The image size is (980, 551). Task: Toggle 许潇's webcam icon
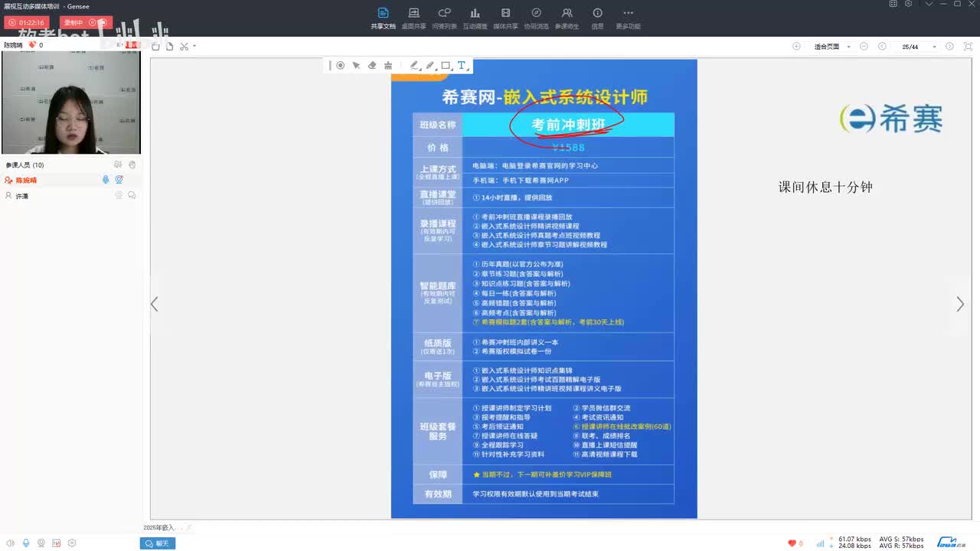[x=119, y=195]
